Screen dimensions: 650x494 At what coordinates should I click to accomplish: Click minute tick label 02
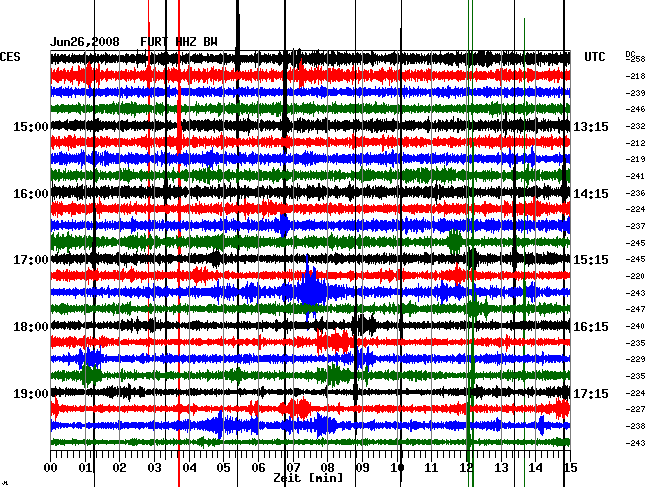(x=119, y=468)
